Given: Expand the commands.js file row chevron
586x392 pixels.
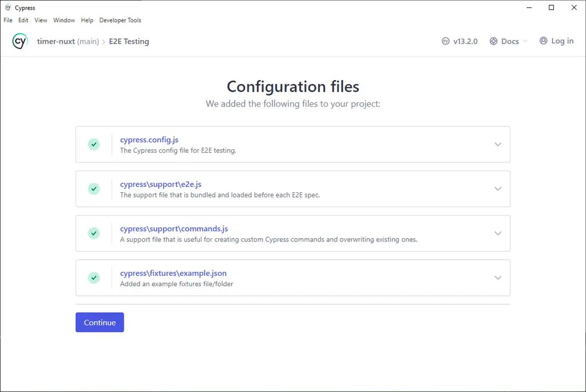Looking at the screenshot, I should tap(498, 233).
